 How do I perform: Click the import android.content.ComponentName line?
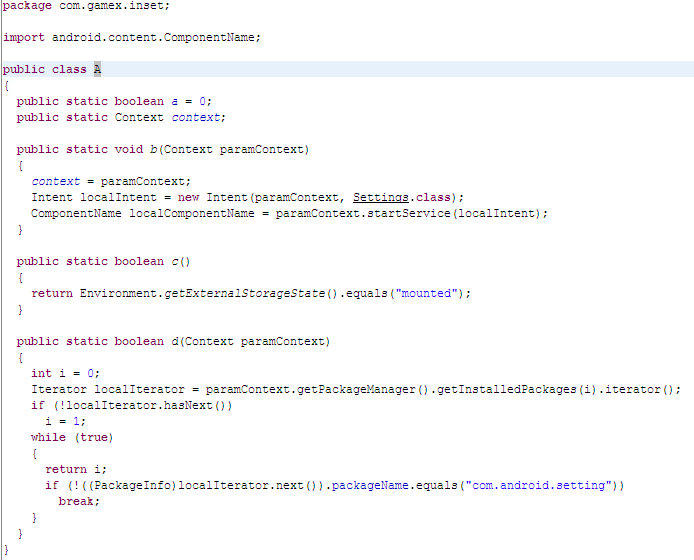coord(132,38)
